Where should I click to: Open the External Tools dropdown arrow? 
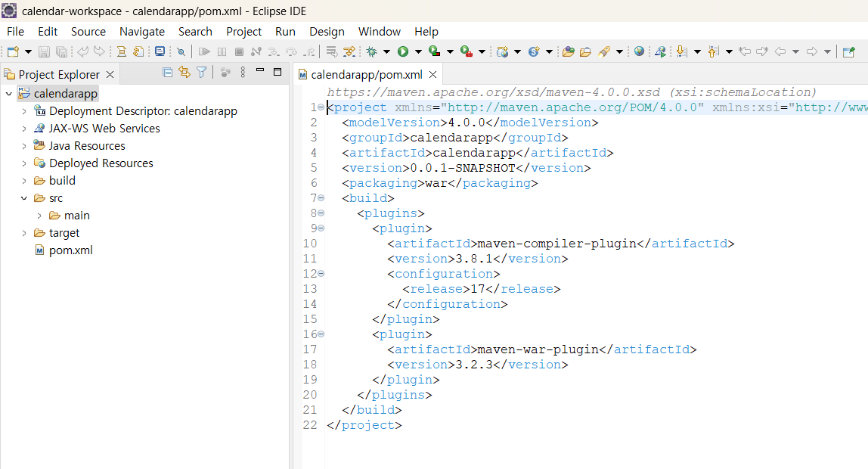pos(482,52)
